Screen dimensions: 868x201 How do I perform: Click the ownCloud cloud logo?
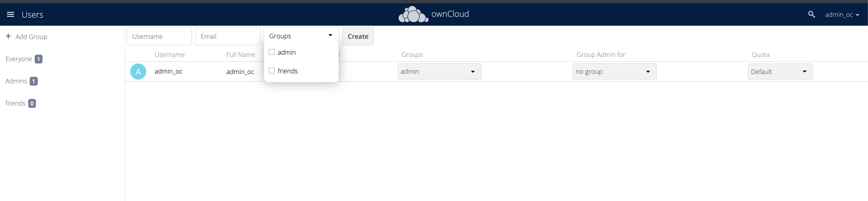pos(413,14)
